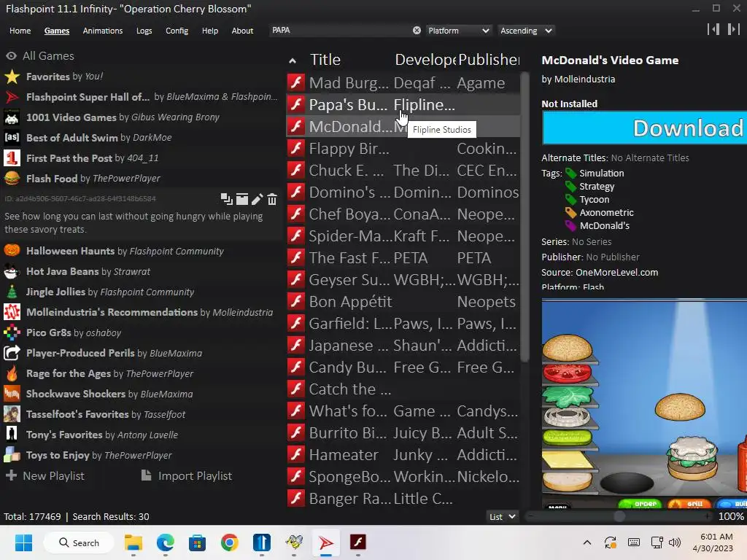This screenshot has width=747, height=560.
Task: Toggle the right sidebar panel
Action: (x=733, y=29)
